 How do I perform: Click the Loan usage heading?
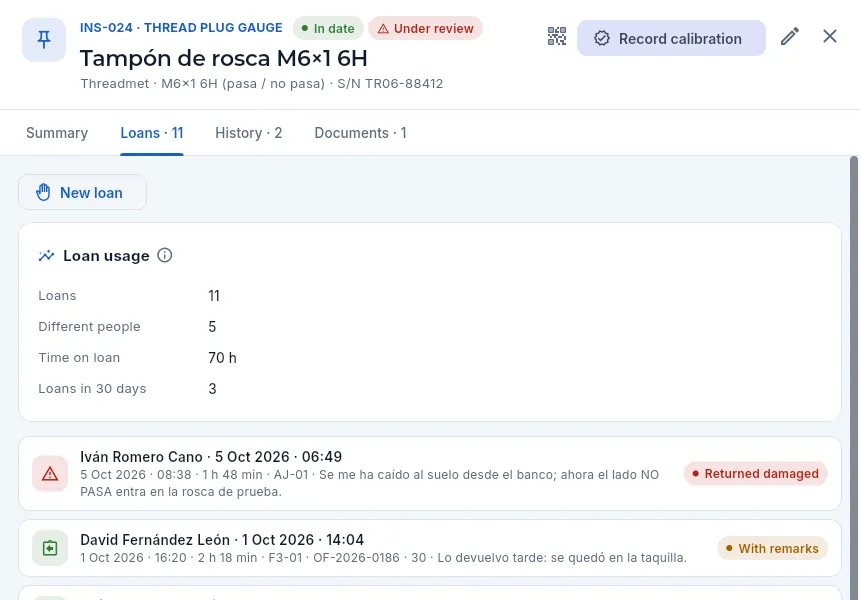(106, 256)
